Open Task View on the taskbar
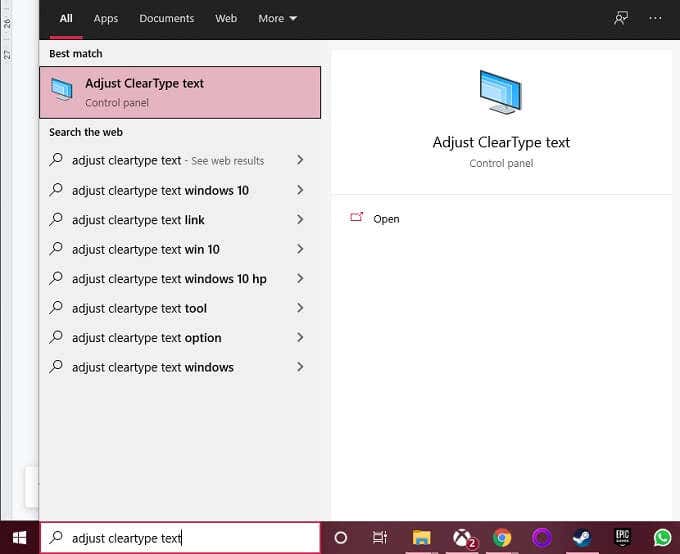680x554 pixels. pos(380,538)
